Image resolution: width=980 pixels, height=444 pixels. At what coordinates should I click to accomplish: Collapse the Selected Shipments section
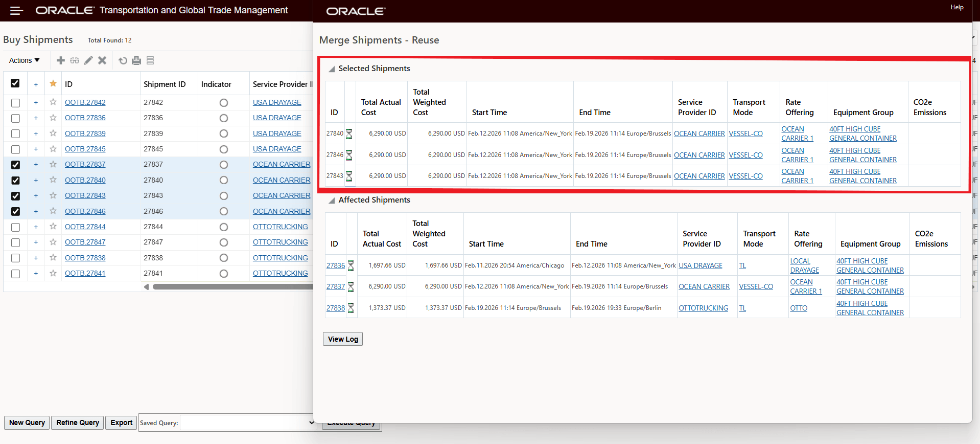click(332, 69)
